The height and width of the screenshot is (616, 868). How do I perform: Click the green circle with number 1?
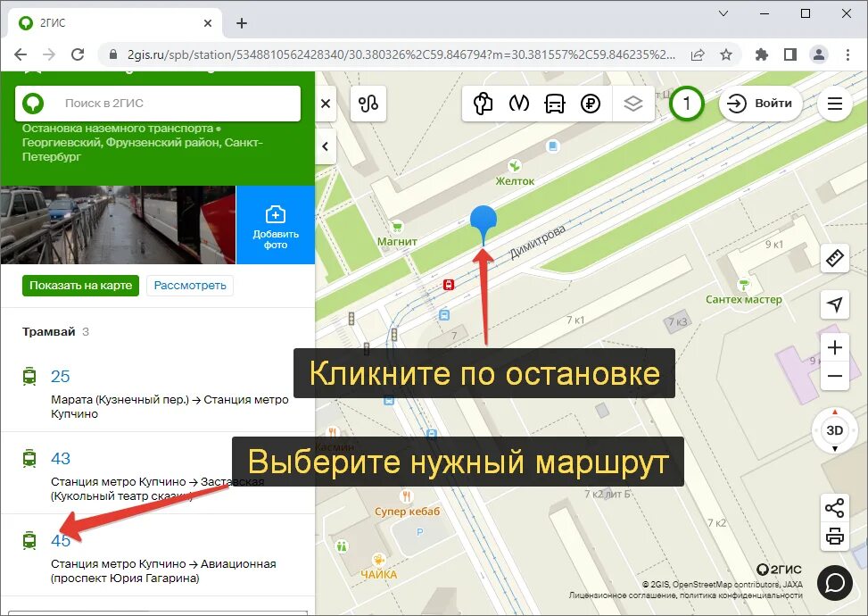pyautogui.click(x=686, y=103)
